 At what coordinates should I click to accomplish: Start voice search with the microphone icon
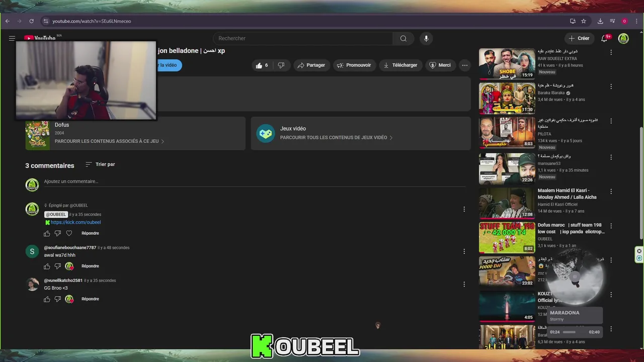pos(426,38)
